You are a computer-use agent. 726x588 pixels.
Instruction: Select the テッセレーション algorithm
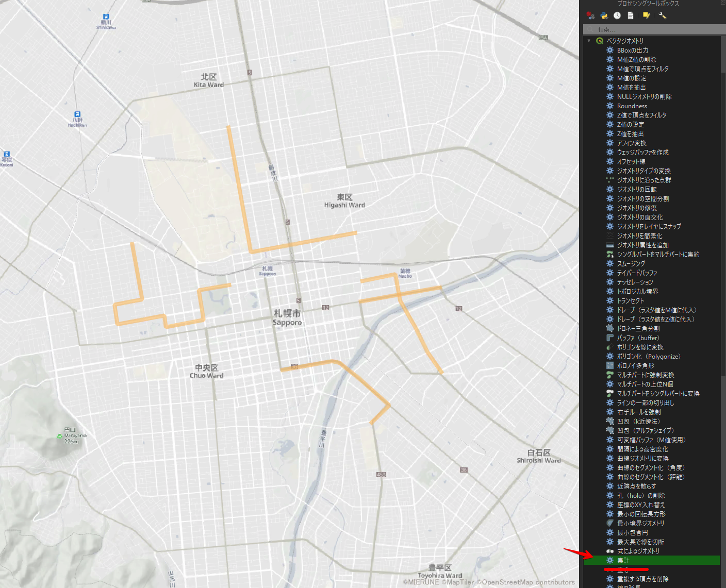635,282
